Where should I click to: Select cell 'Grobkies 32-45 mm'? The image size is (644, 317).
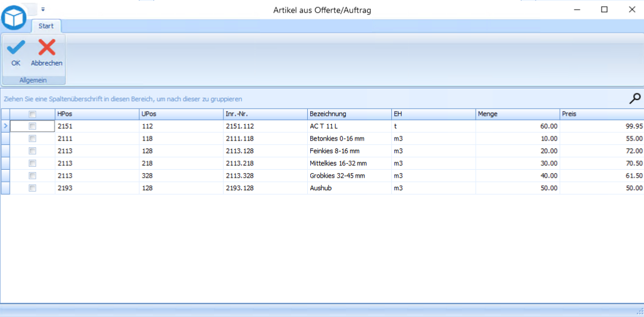click(350, 176)
